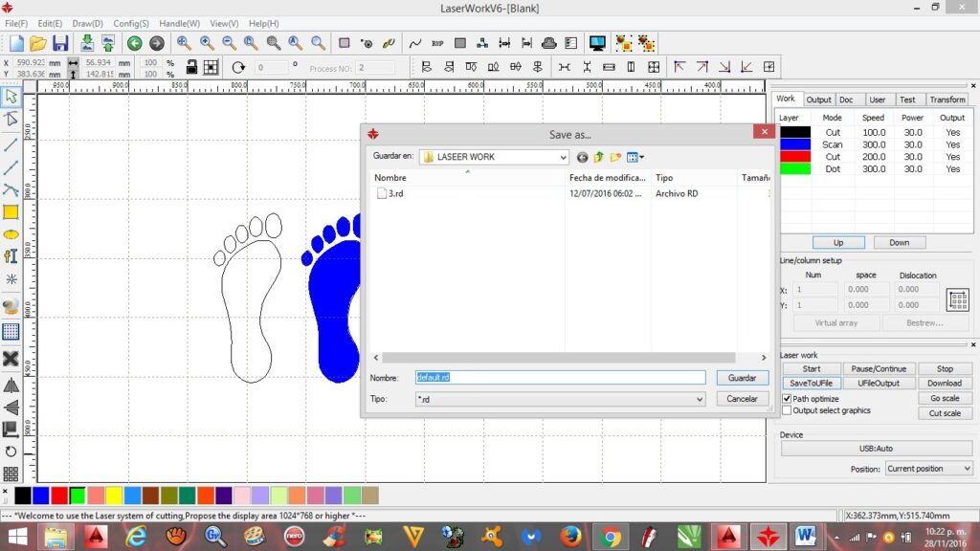Click the Undo green arrow icon
Image resolution: width=980 pixels, height=551 pixels.
click(x=134, y=43)
